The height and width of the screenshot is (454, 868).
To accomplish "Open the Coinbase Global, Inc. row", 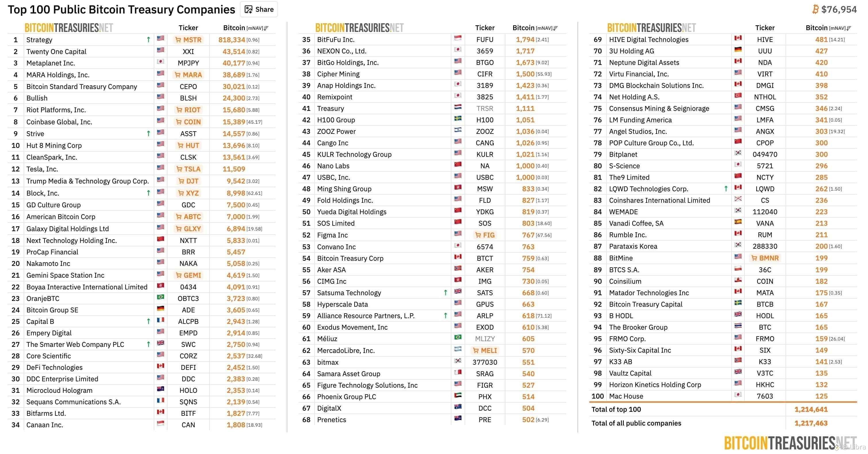I will [59, 122].
